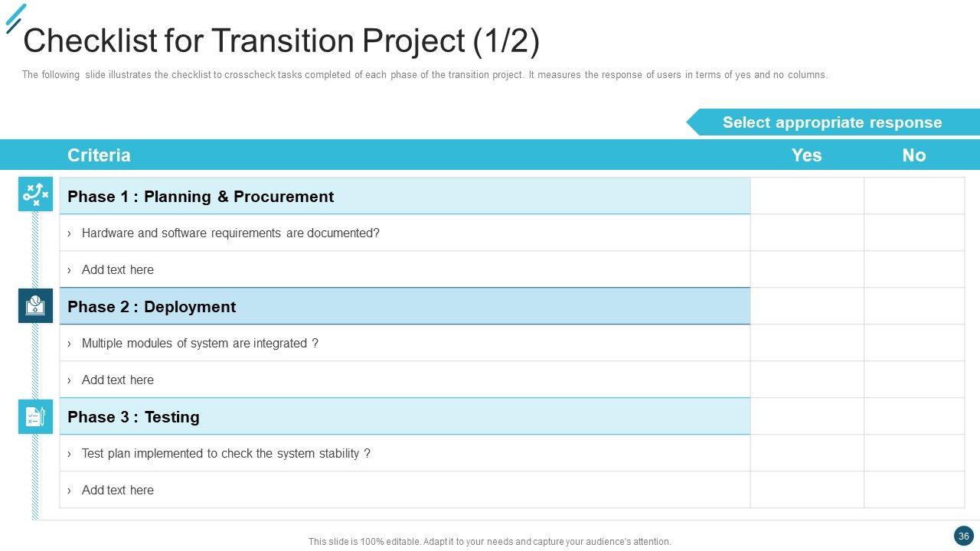Select the Phase 1 : Planning & Procurement header
This screenshot has width=980, height=551.
click(x=201, y=197)
